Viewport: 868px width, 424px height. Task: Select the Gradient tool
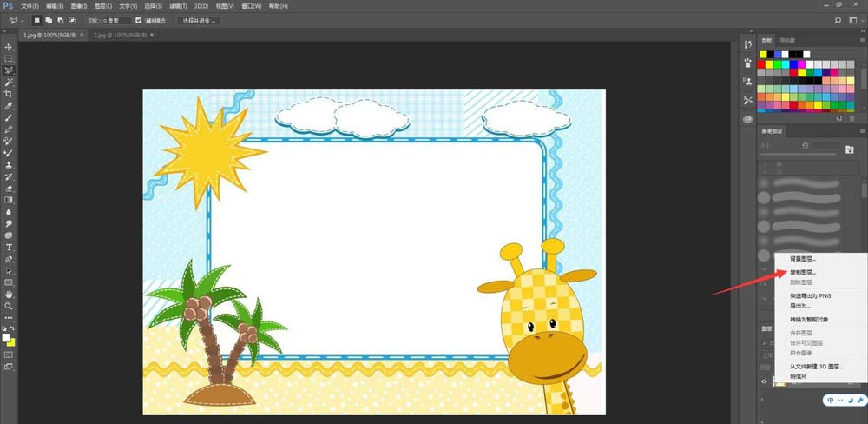click(9, 200)
